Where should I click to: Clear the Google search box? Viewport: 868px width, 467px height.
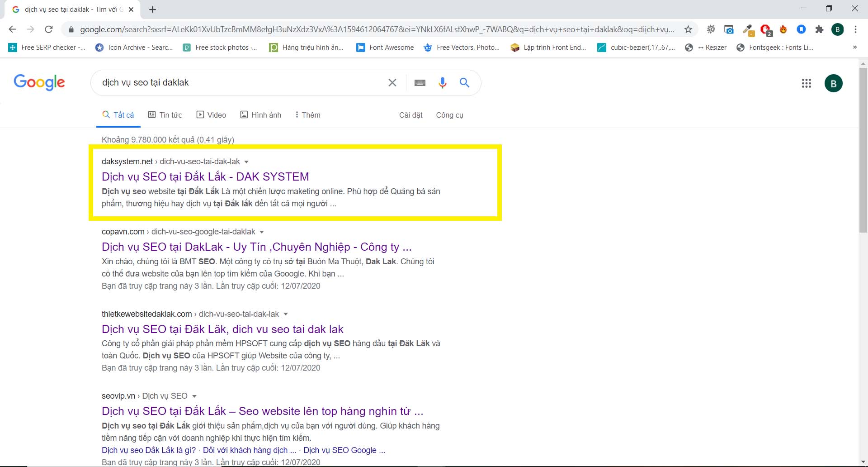392,82
